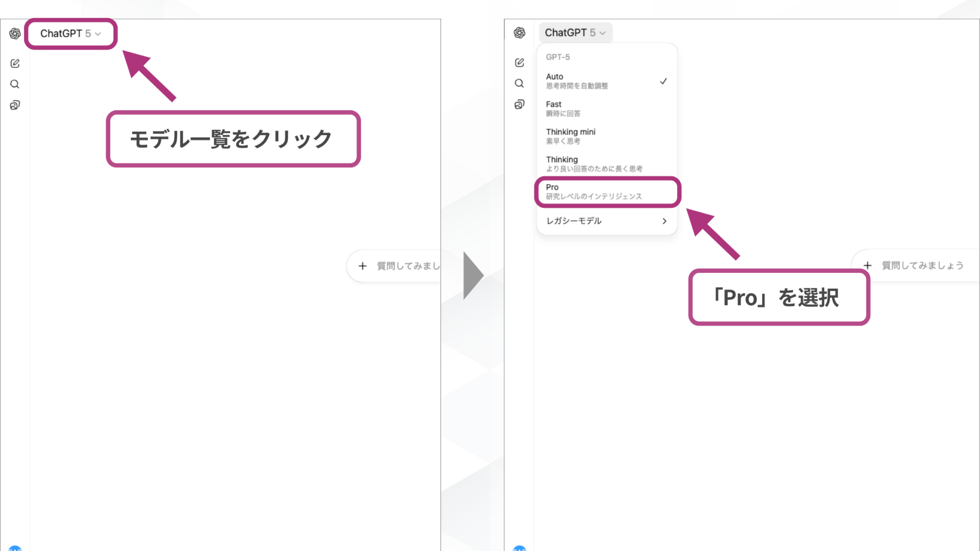Open ChatGPT 5 model dropdown in left panel
This screenshot has height=551, width=980.
click(70, 34)
